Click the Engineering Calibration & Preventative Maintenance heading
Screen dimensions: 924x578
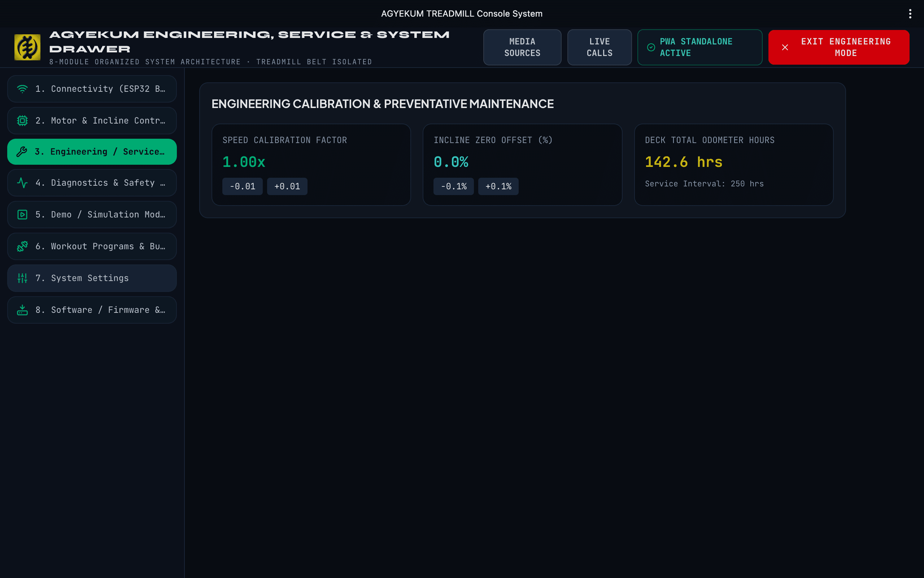pos(383,104)
